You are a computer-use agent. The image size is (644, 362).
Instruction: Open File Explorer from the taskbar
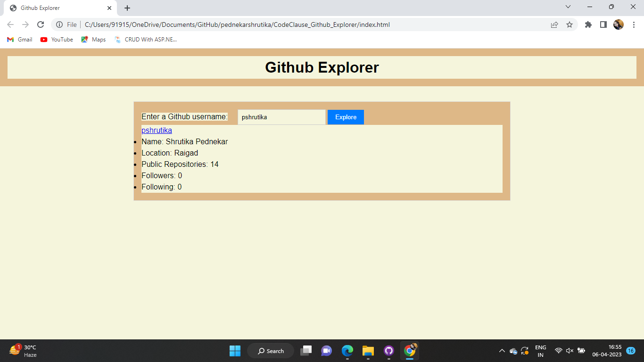click(x=368, y=351)
